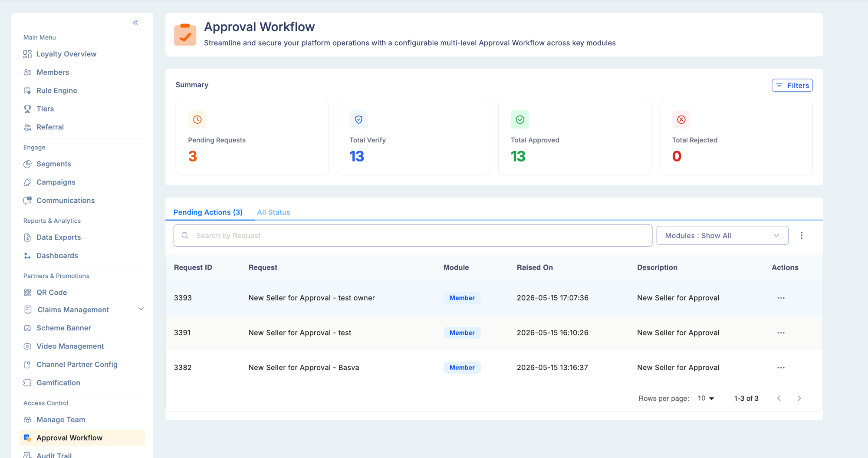Focus the Search by Request field
The image size is (868, 458).
413,235
